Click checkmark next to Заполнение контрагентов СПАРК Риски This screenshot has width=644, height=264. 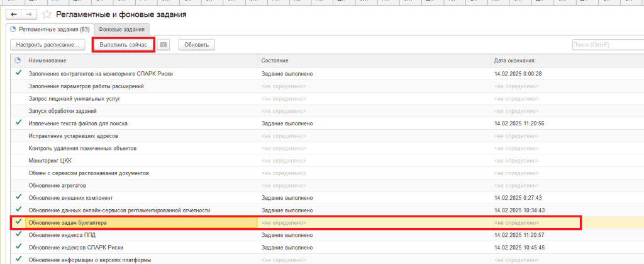[x=18, y=73]
